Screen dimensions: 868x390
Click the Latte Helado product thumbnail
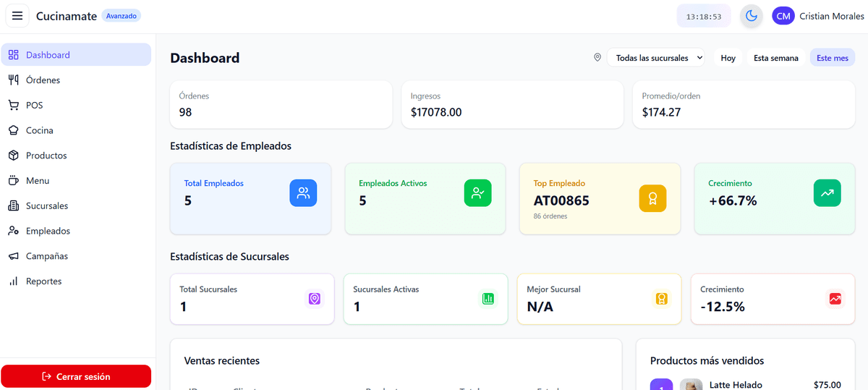click(691, 385)
